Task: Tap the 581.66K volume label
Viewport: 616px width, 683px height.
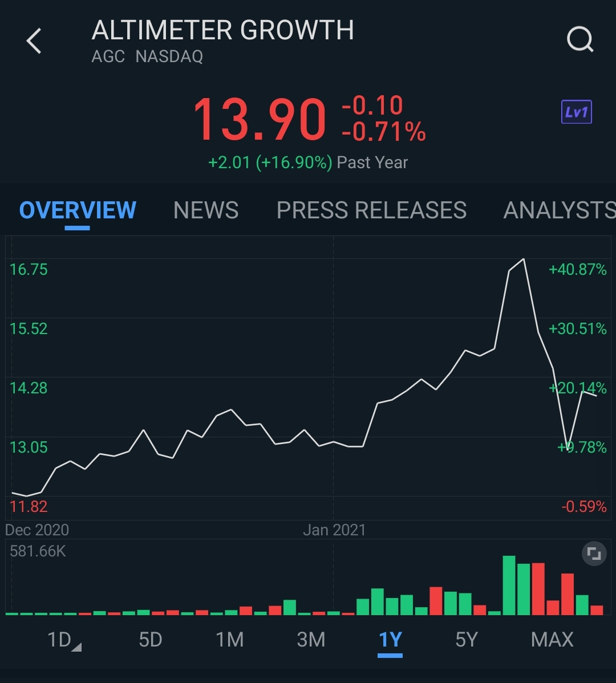Action: 38,551
